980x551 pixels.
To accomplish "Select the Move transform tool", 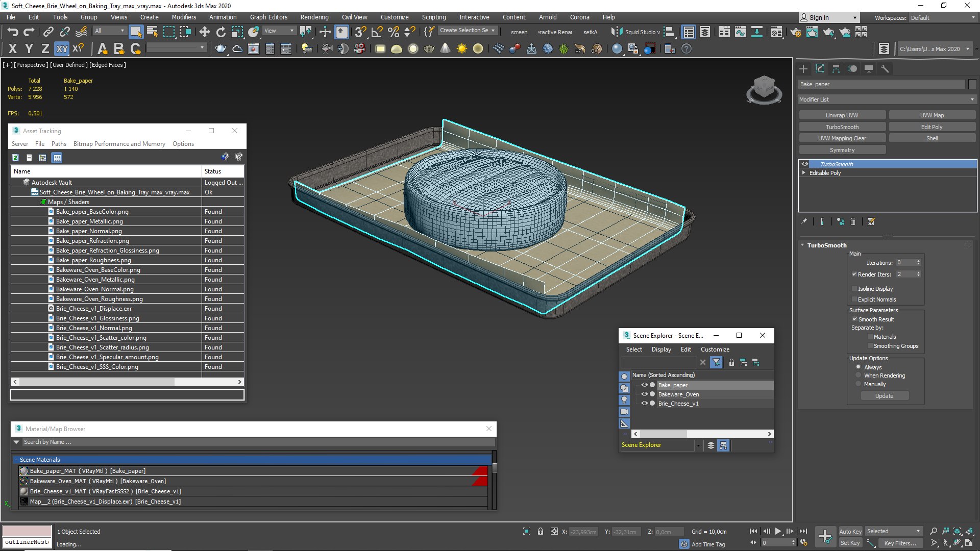I will click(x=205, y=32).
